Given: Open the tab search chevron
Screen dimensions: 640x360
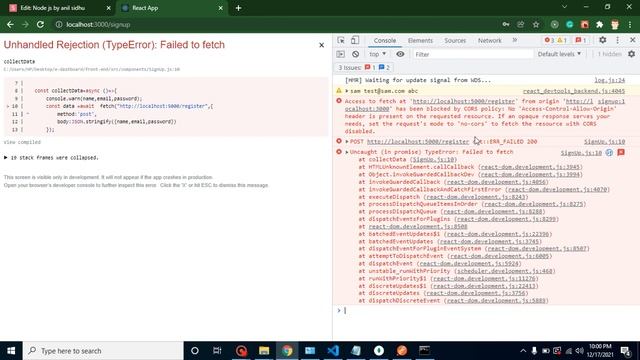Looking at the screenshot, I should [x=564, y=7].
